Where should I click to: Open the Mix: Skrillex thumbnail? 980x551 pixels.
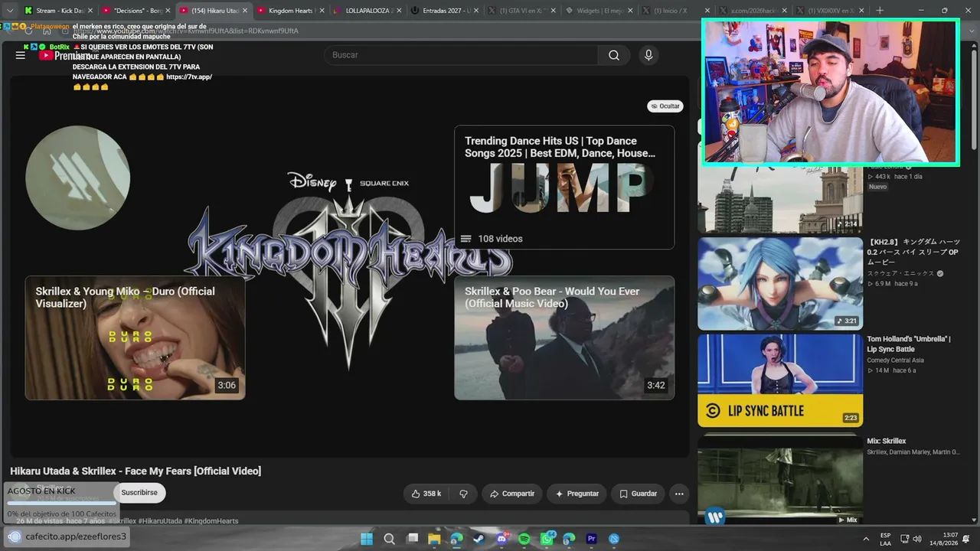pyautogui.click(x=780, y=481)
